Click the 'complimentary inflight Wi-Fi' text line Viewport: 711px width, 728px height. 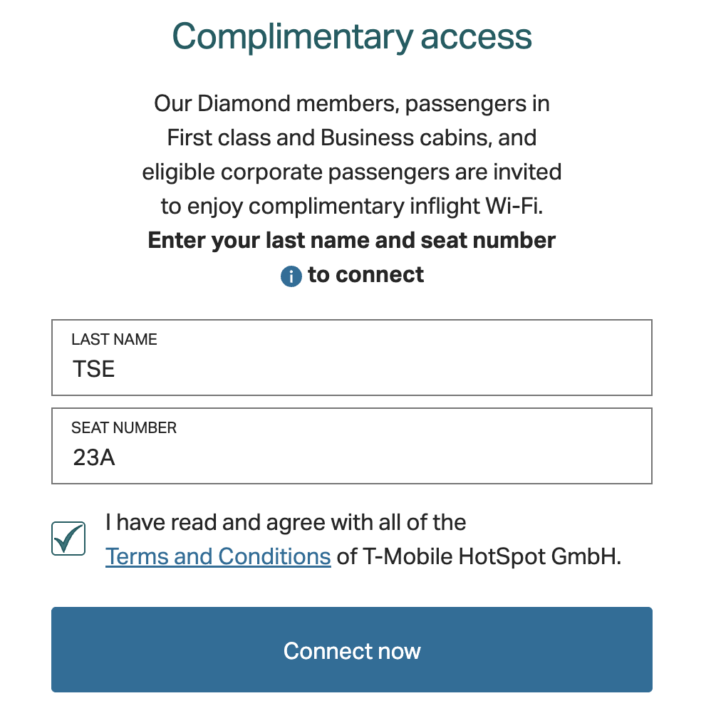pyautogui.click(x=351, y=206)
